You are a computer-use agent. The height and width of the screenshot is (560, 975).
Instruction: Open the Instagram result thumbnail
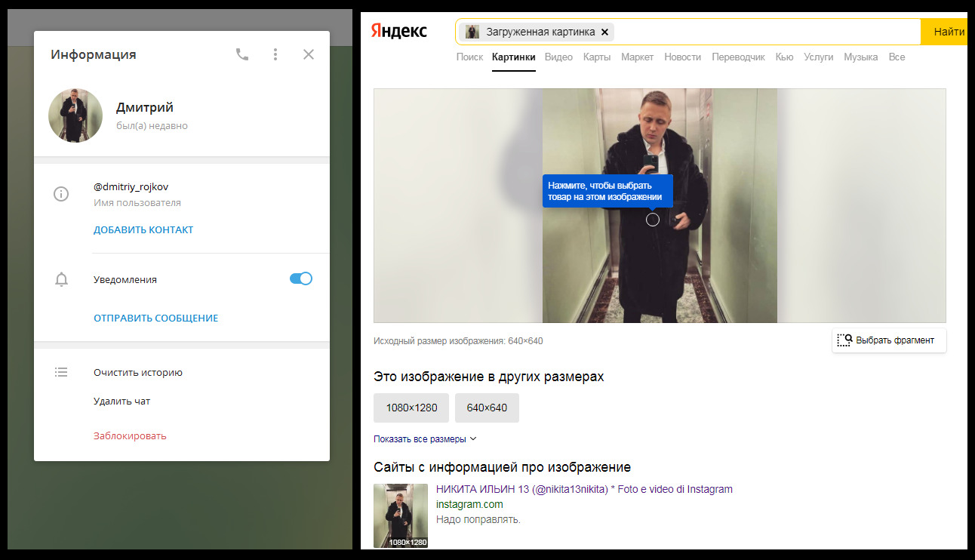[x=401, y=515]
